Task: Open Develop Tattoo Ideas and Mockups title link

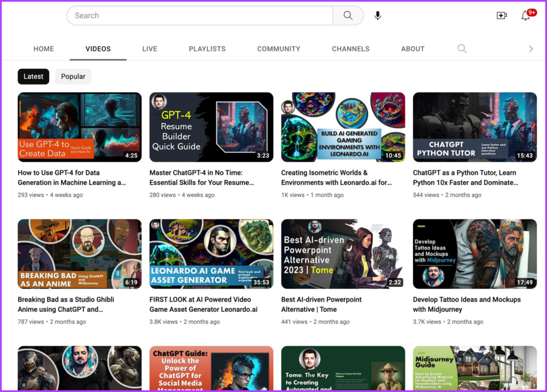Action: click(467, 304)
